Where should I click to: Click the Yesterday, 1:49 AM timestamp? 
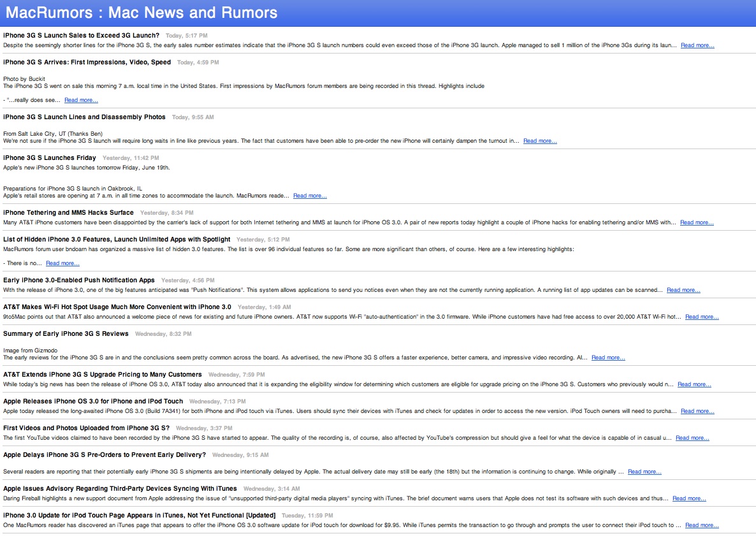tap(264, 307)
